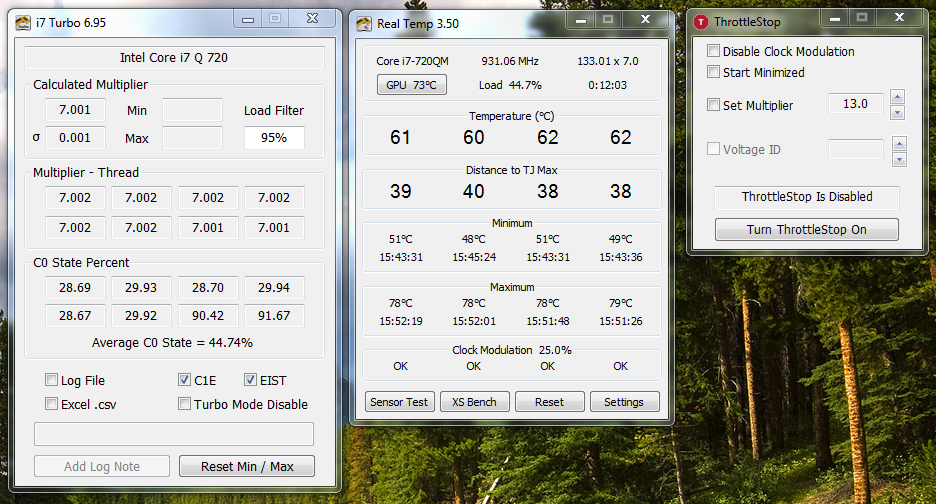The image size is (936, 504).
Task: Click the Real Temp title bar app icon
Action: tap(364, 24)
